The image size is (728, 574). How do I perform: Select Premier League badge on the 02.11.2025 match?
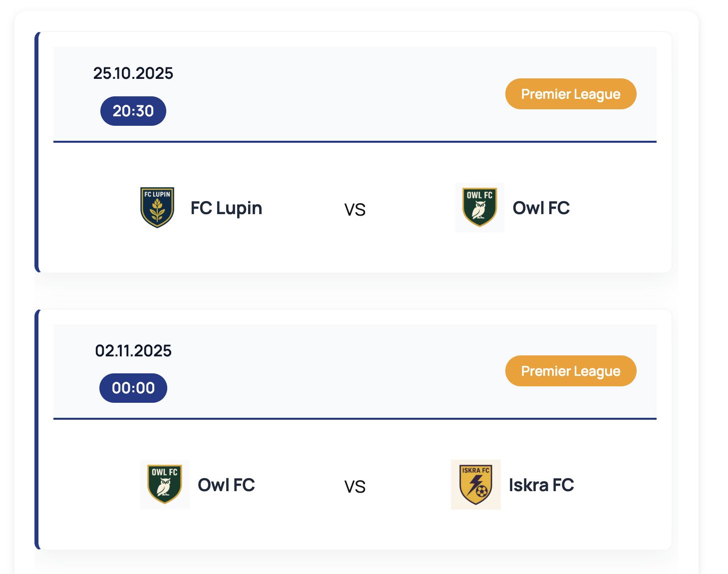571,371
